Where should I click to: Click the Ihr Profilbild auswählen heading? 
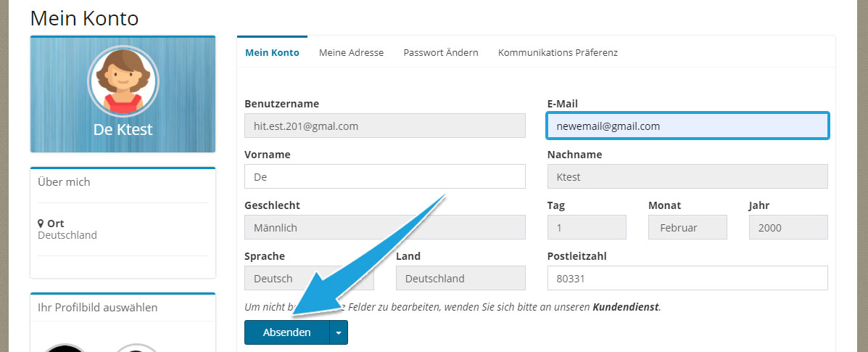[x=97, y=307]
